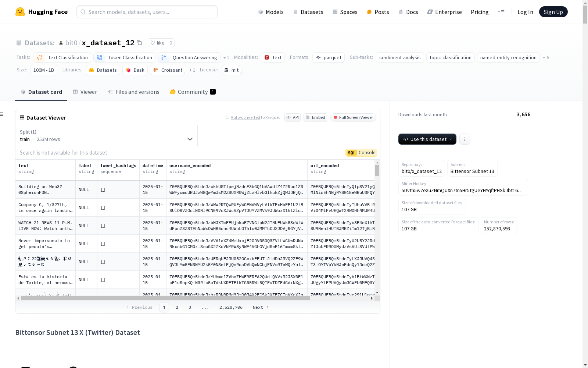This screenshot has height=368, width=588.
Task: Open Posts in the top navigation
Action: (x=378, y=12)
